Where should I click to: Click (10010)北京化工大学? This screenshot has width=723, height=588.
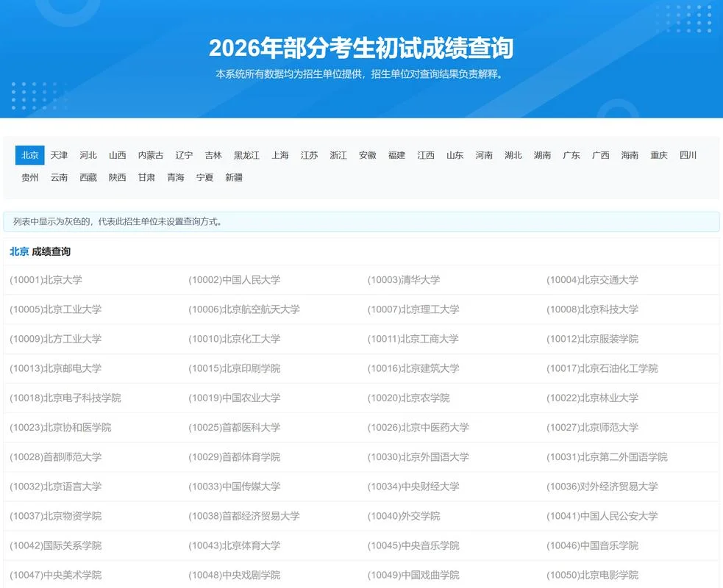click(x=234, y=339)
